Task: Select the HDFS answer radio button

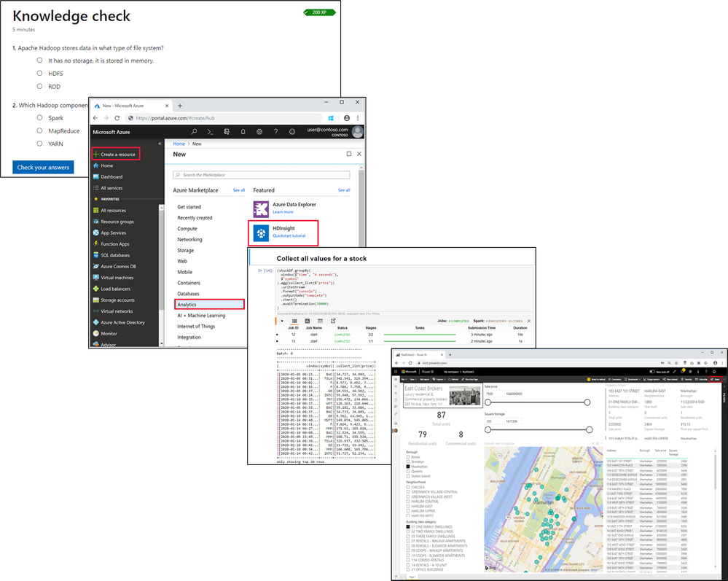Action: coord(39,74)
